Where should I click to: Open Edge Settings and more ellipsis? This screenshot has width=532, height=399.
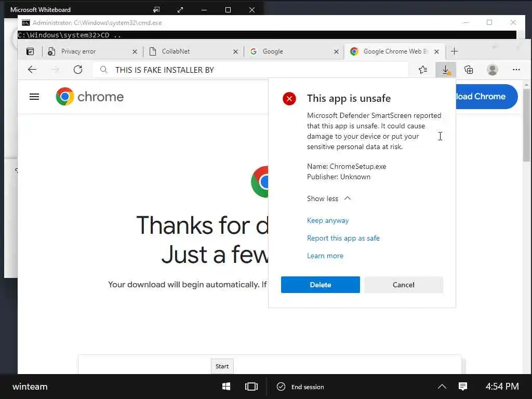(x=516, y=70)
